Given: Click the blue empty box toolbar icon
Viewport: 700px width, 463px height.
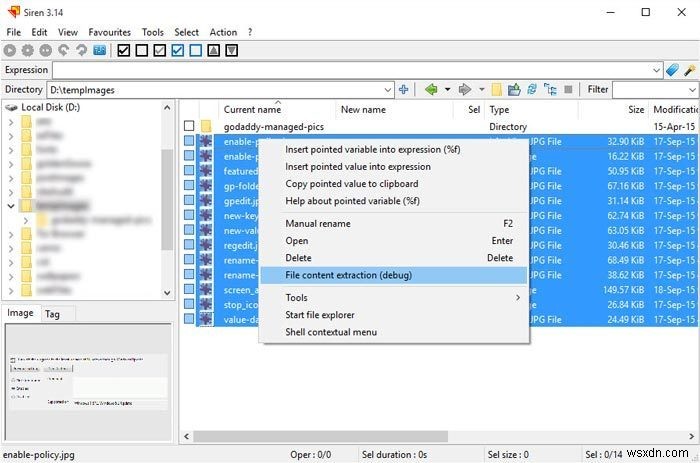Looking at the screenshot, I should click(x=196, y=50).
